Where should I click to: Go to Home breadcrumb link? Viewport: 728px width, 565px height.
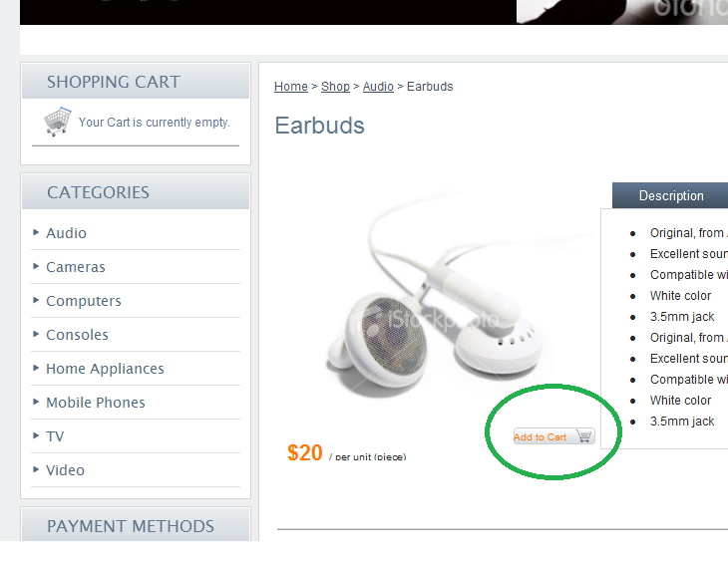tap(290, 87)
